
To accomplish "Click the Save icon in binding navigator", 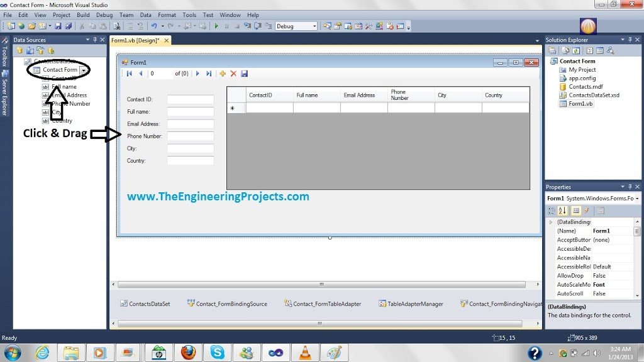I will [245, 74].
